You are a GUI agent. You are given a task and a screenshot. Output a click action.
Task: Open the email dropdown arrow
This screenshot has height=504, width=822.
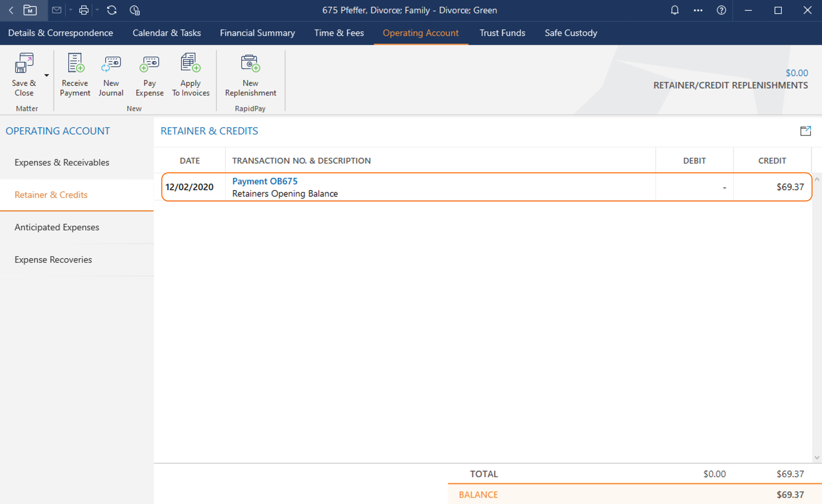[70, 10]
